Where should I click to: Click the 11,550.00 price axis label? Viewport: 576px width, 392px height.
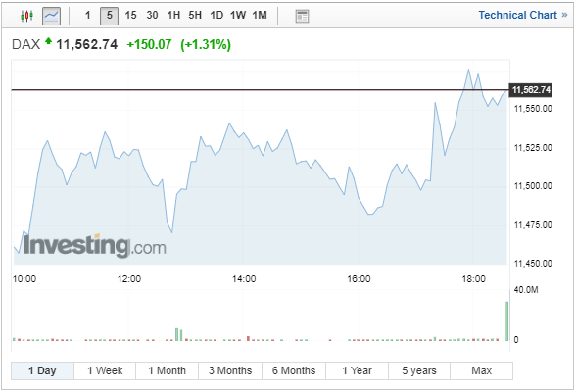point(533,109)
